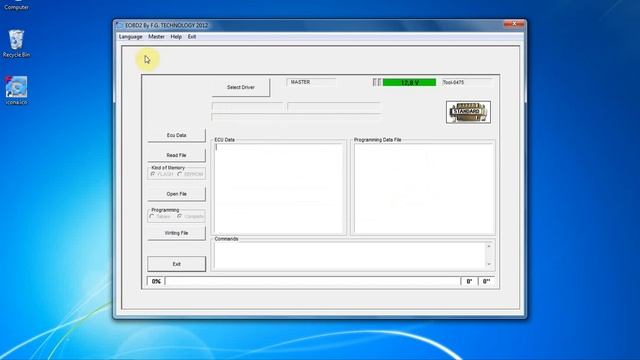
Task: Click the EOBD2 window title bar icon
Action: pos(119,25)
